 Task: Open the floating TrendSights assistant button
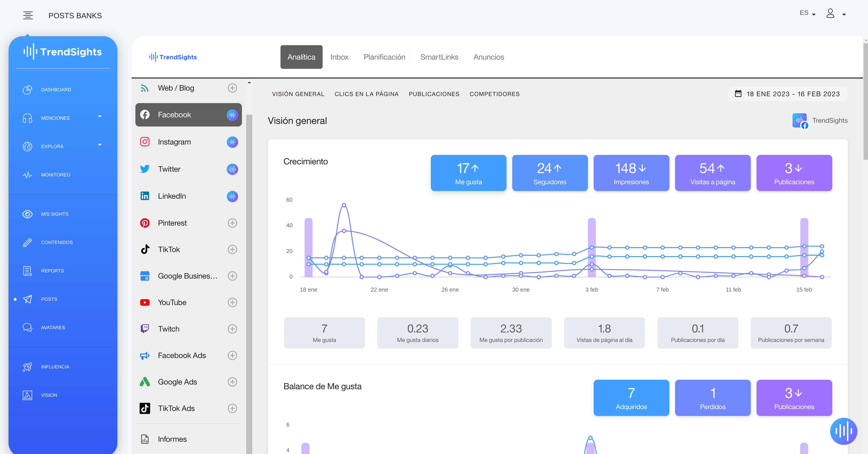coord(844,431)
